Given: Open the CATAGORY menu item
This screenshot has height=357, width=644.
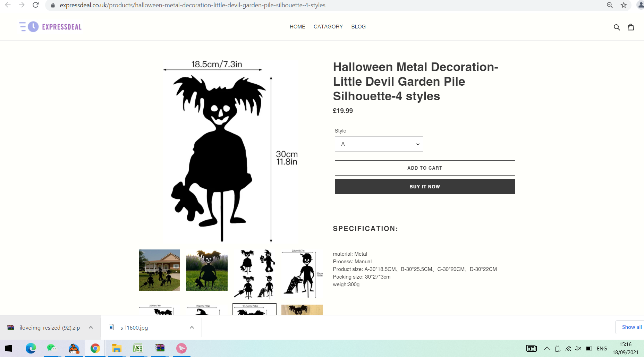Looking at the screenshot, I should (328, 27).
